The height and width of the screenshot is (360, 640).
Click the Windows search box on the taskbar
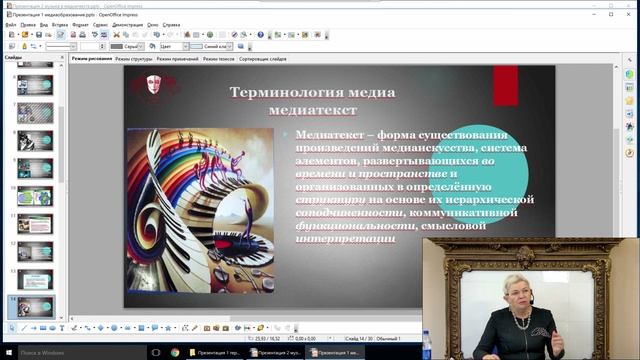coord(82,352)
